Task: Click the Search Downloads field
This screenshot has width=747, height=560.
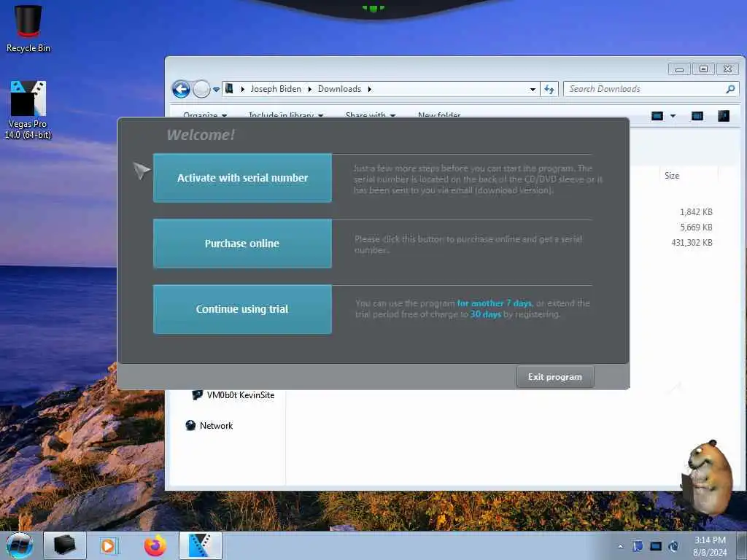Action: (x=651, y=89)
